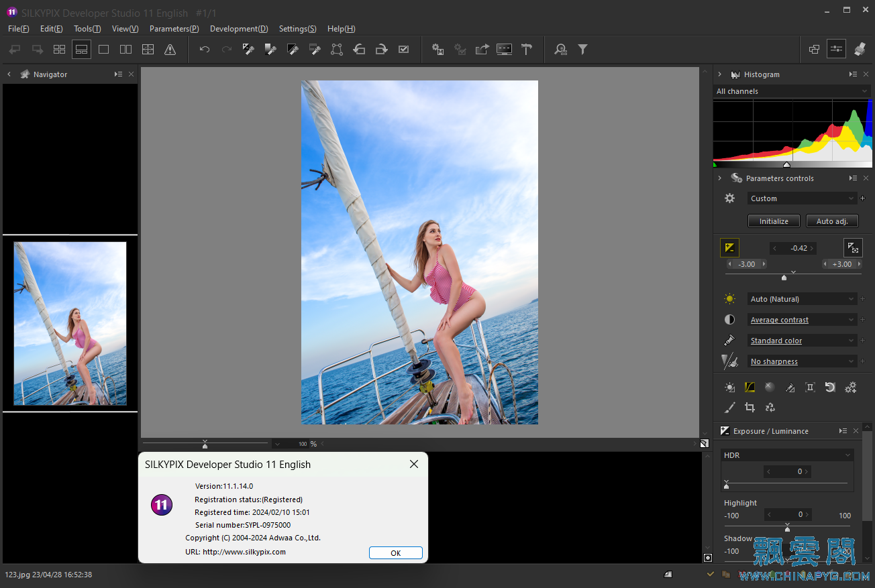Rotate image counterclockwise
This screenshot has width=875, height=588.
359,49
